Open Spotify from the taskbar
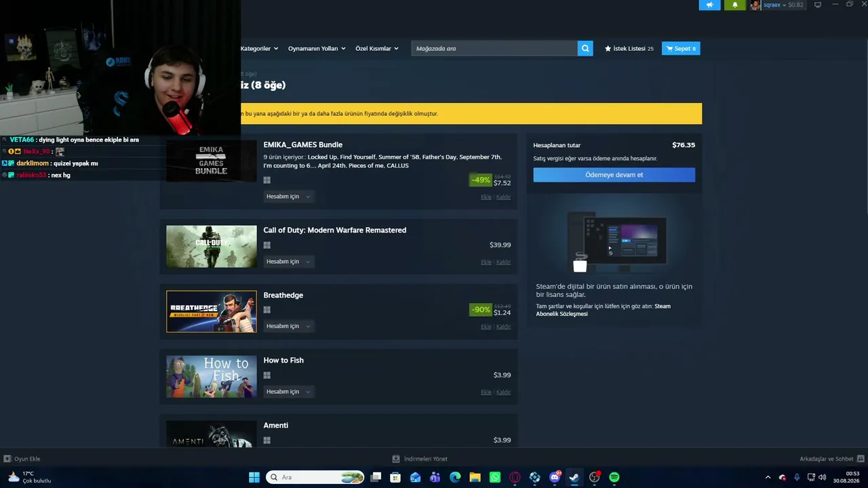The height and width of the screenshot is (488, 868). click(614, 477)
